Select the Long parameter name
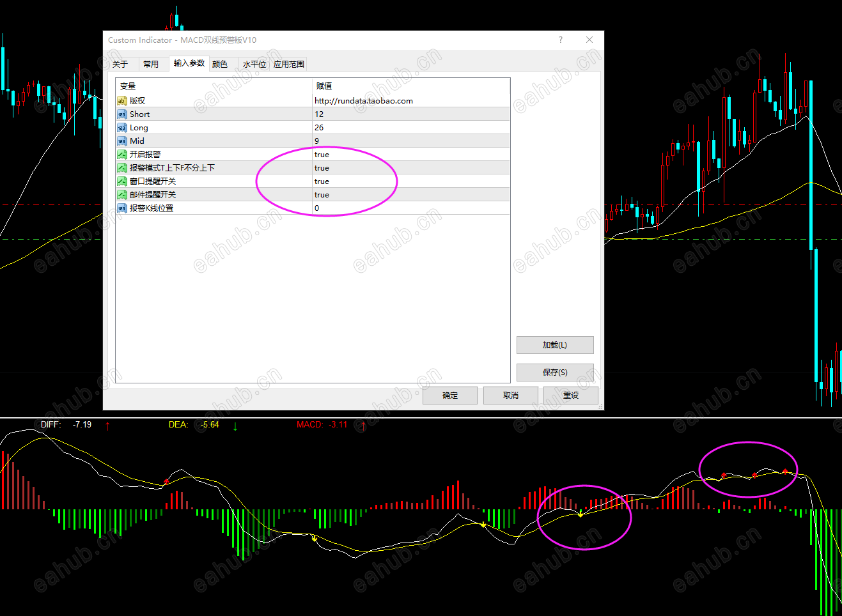Image resolution: width=842 pixels, height=616 pixels. (139, 128)
